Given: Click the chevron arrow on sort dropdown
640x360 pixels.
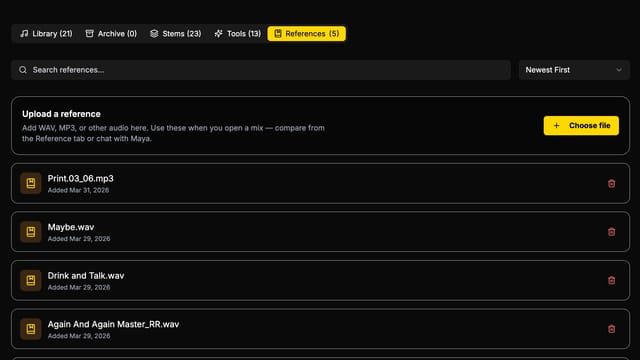Looking at the screenshot, I should pyautogui.click(x=619, y=70).
